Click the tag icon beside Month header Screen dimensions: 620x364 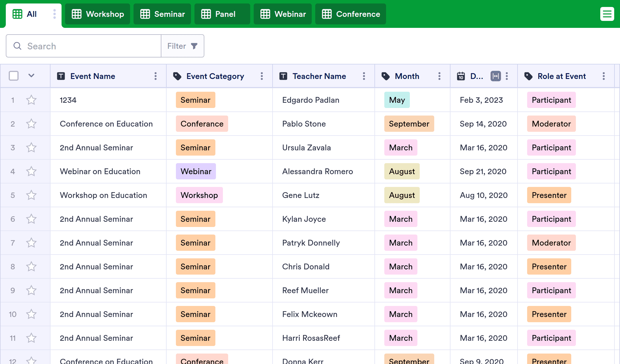(x=385, y=76)
